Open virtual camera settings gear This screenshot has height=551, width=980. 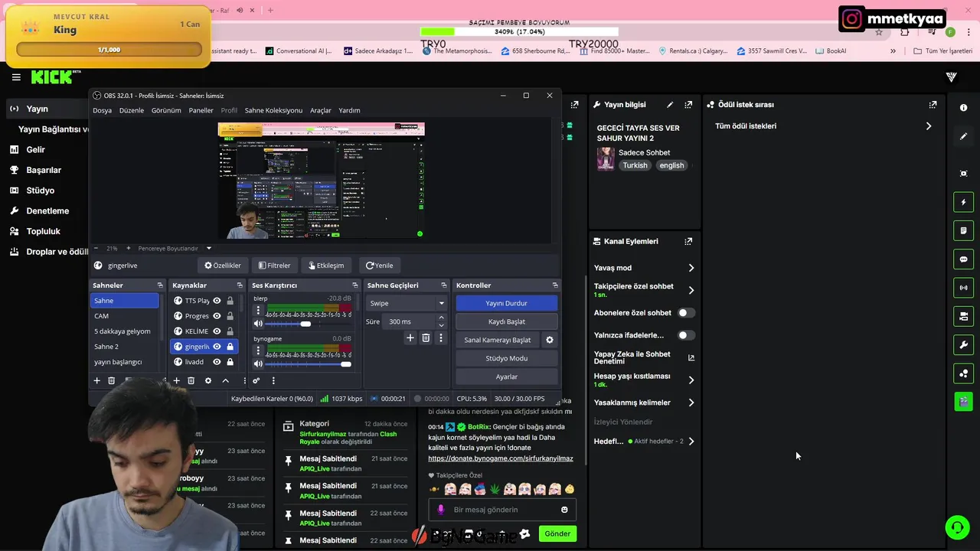coord(549,340)
